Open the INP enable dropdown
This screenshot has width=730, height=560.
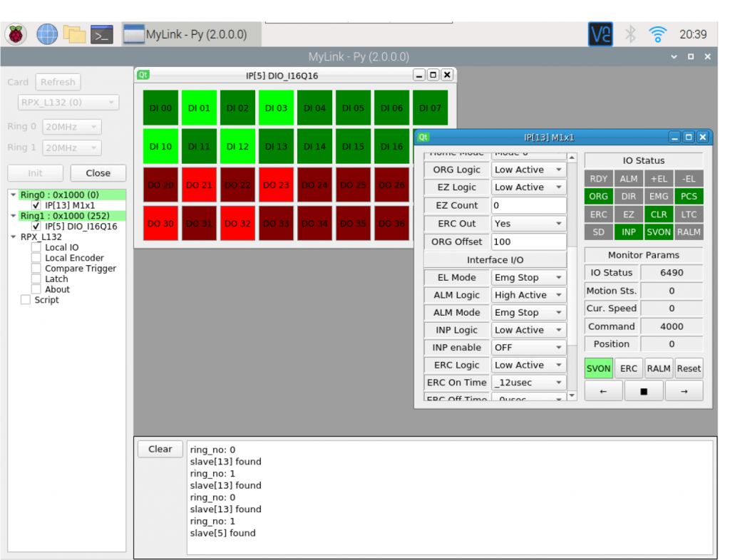[x=528, y=348]
